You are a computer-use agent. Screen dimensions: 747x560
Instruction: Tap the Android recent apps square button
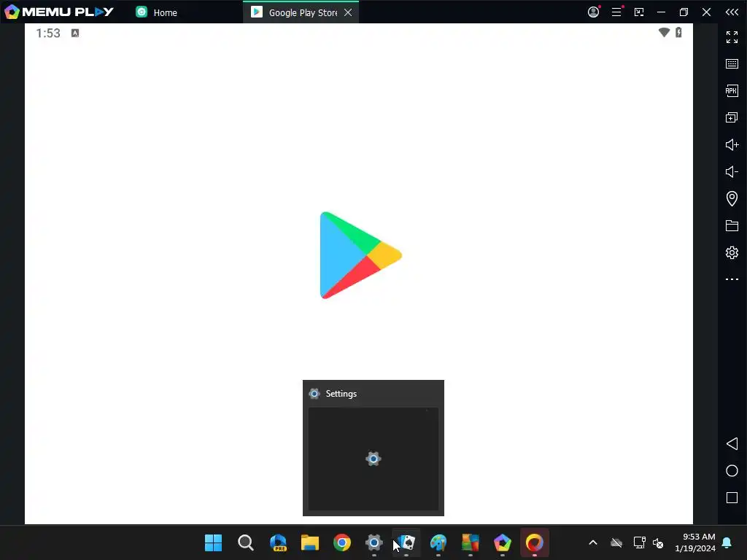(x=732, y=497)
